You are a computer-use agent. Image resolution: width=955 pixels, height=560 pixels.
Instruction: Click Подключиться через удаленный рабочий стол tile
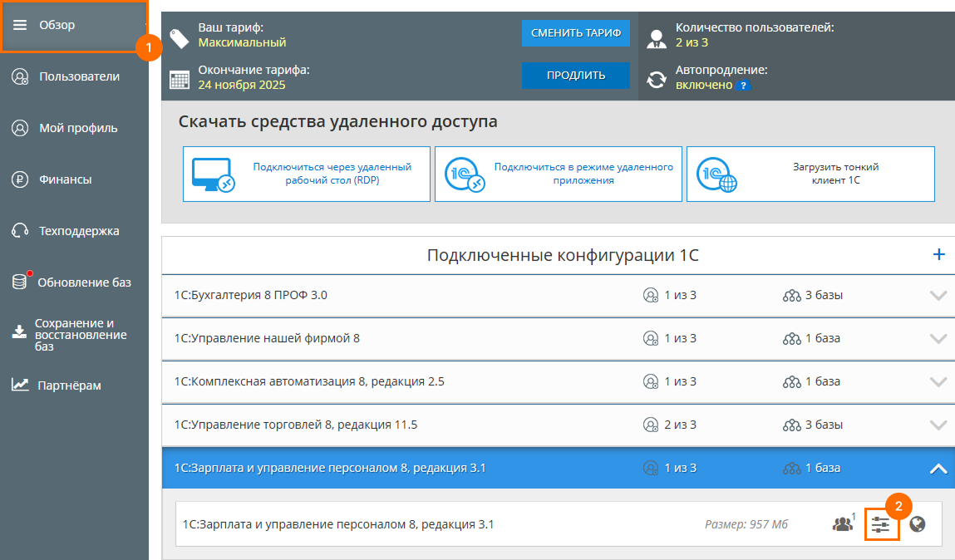[x=306, y=174]
